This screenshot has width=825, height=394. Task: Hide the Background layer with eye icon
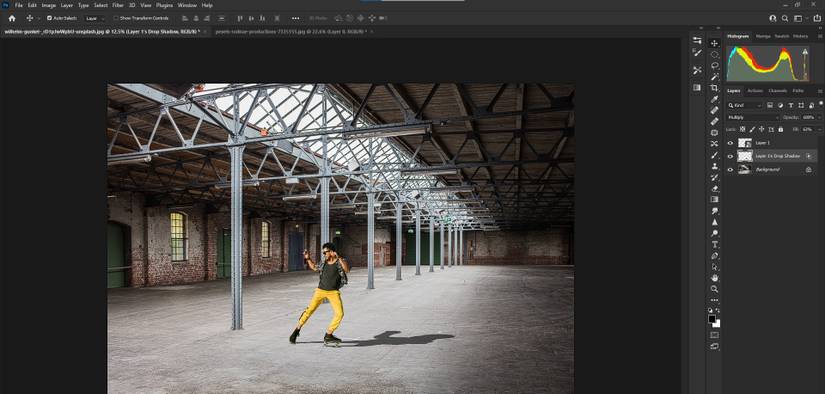730,169
